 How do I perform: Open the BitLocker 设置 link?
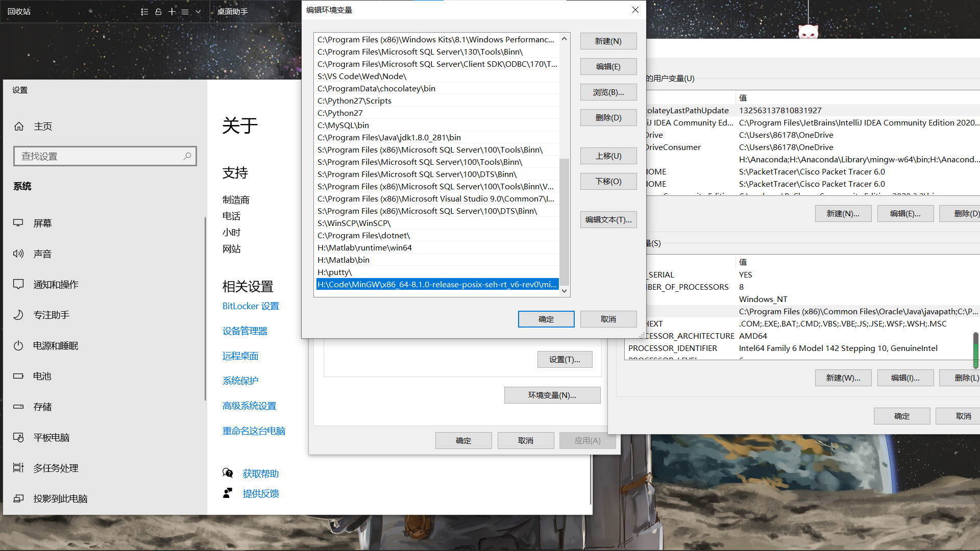click(x=251, y=306)
